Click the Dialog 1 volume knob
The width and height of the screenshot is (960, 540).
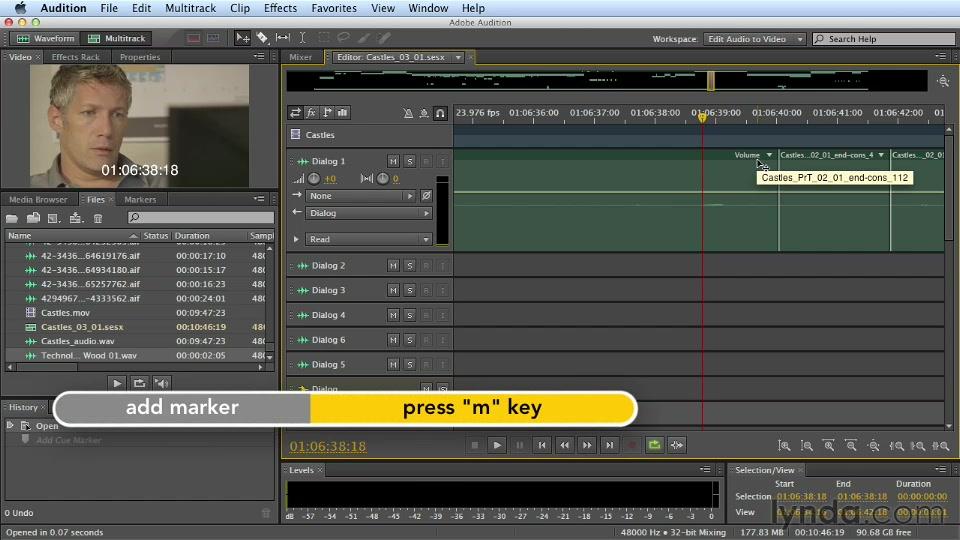313,179
